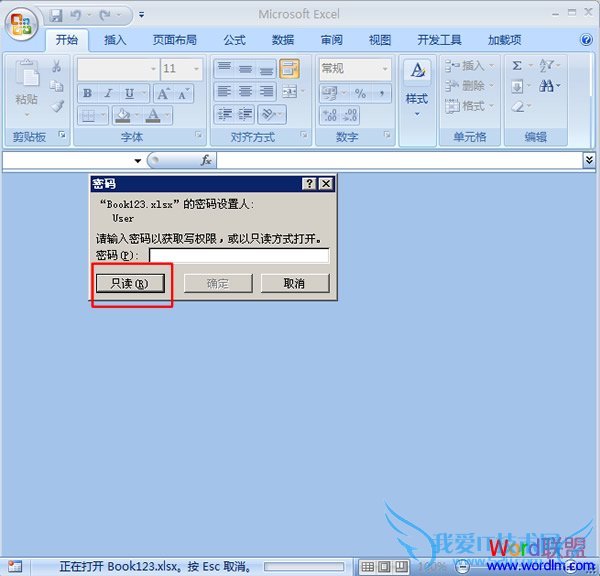Screen dimensions: 600x576
Task: Open the Name Box dropdown arrow
Action: click(138, 161)
